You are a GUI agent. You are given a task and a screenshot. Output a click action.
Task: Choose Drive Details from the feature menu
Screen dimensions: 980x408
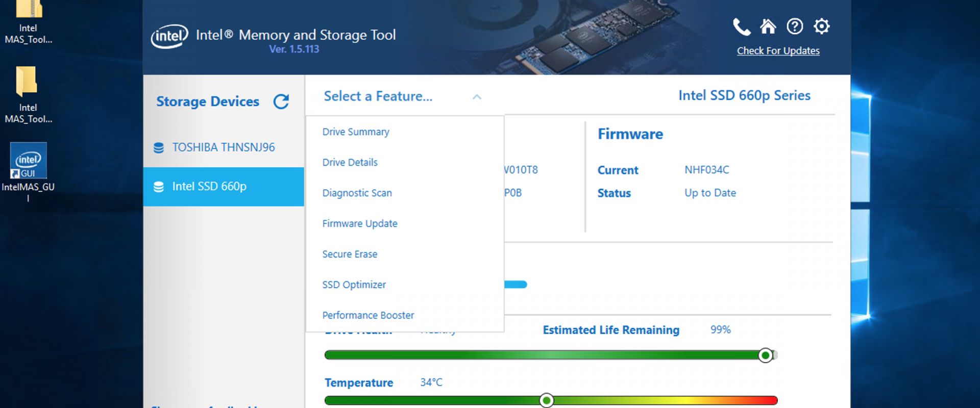[x=350, y=162]
